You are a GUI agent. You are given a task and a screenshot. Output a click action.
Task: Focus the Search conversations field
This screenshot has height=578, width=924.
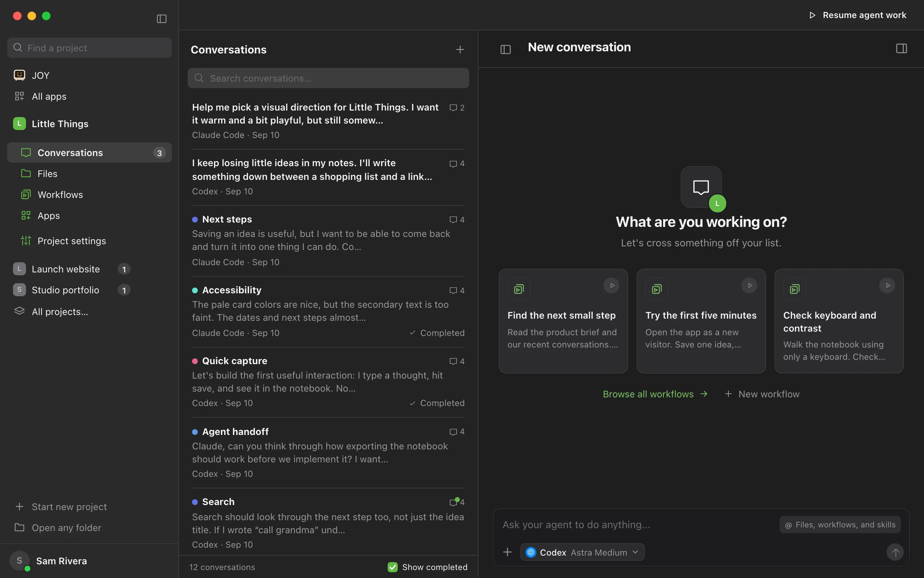click(328, 78)
